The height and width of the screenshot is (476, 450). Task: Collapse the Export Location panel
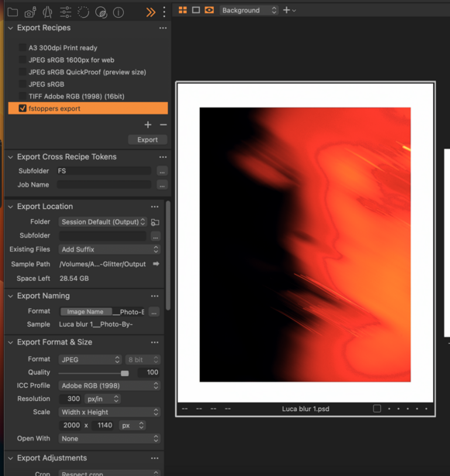11,207
